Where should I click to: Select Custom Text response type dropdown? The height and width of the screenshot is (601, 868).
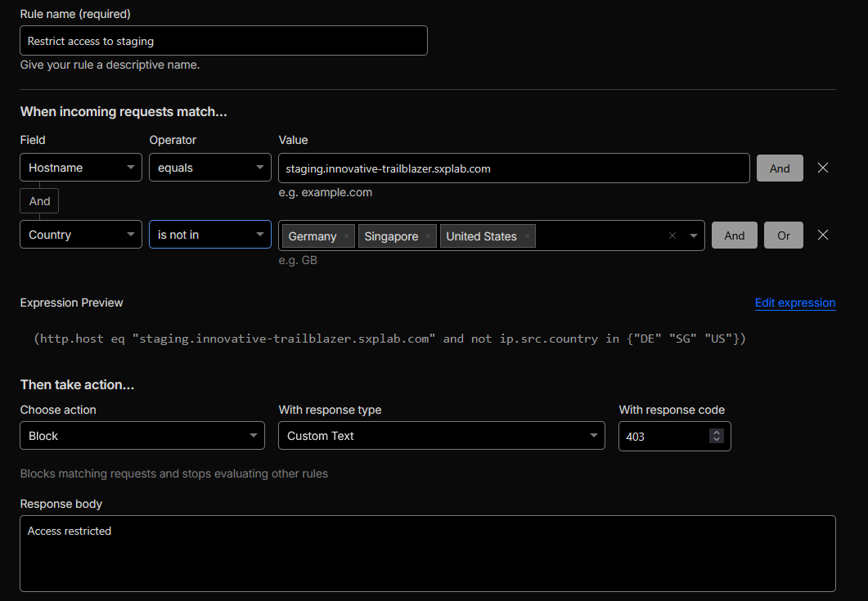click(441, 436)
